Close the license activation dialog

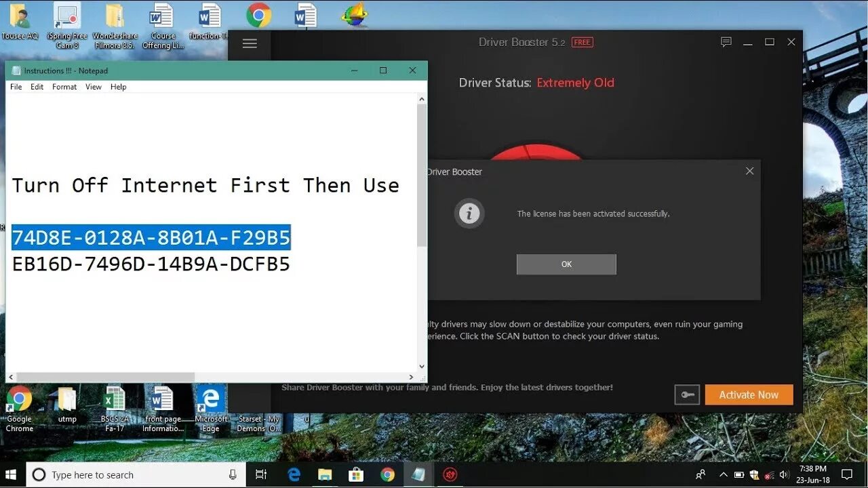[749, 171]
